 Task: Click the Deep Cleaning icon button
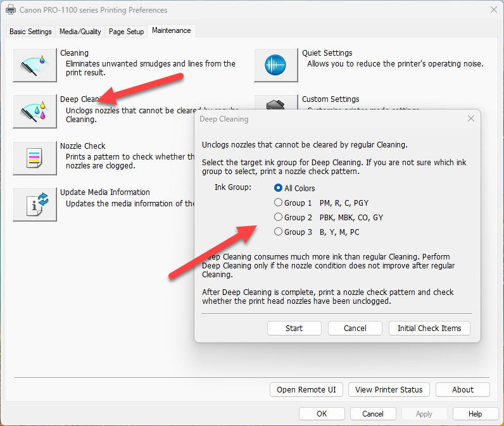[x=35, y=111]
